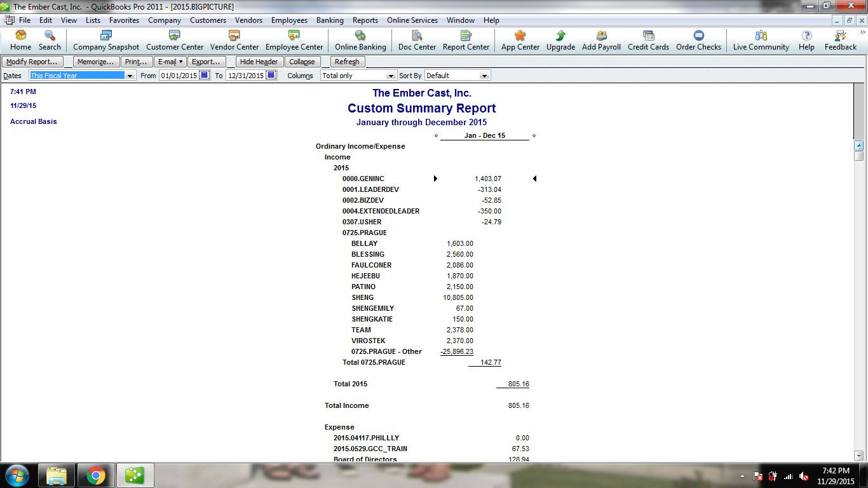The height and width of the screenshot is (488, 868).
Task: Open the To date calendar picker
Action: [271, 75]
